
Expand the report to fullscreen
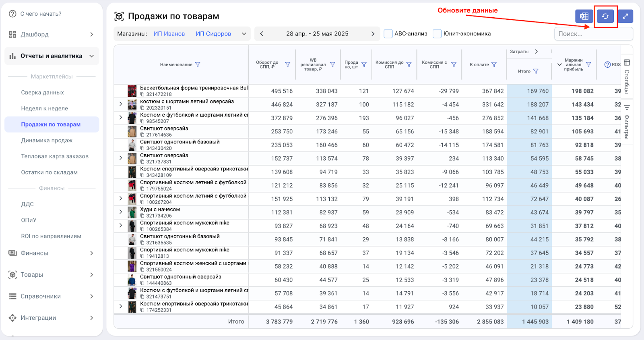[625, 17]
